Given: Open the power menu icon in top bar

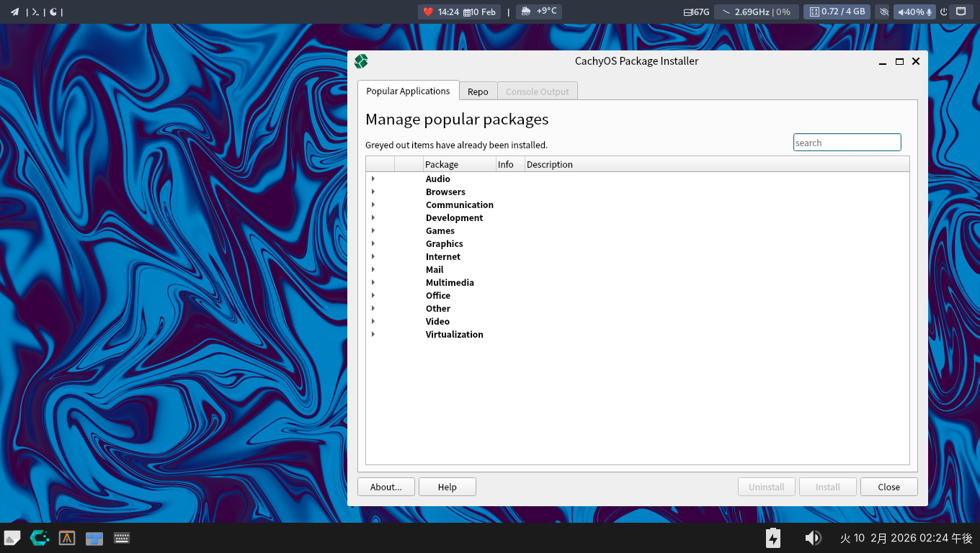Looking at the screenshot, I should click(943, 12).
